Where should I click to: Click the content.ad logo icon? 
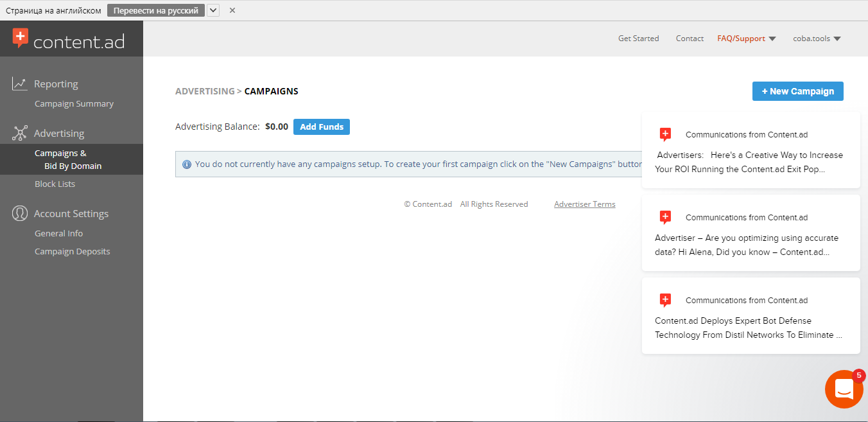coord(21,38)
